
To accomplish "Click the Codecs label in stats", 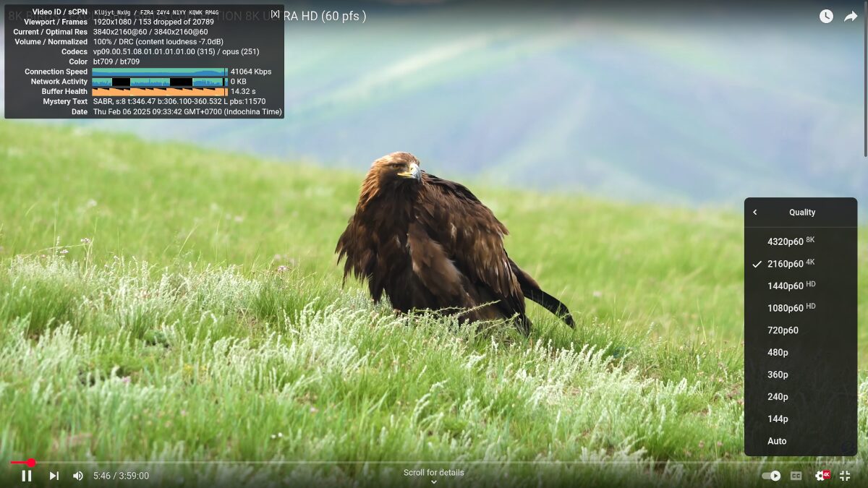I will [75, 52].
